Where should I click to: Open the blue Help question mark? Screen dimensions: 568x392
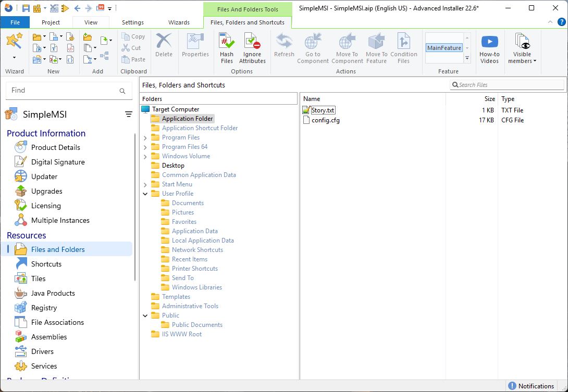[561, 22]
